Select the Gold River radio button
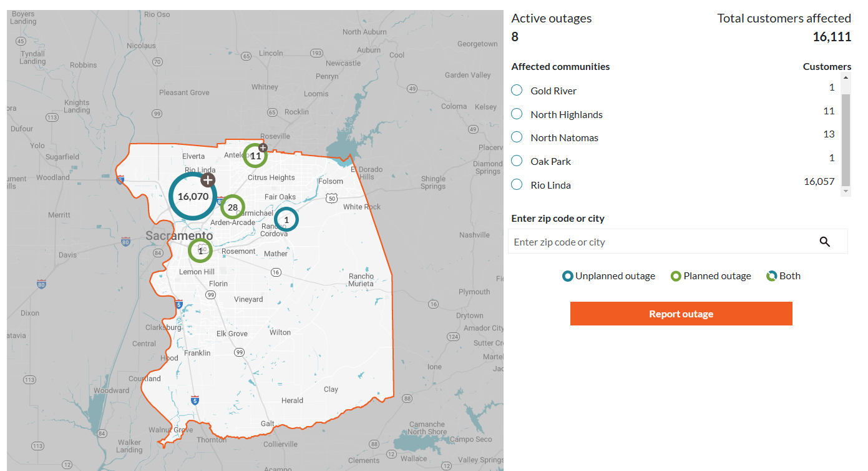The height and width of the screenshot is (471, 868). tap(516, 89)
